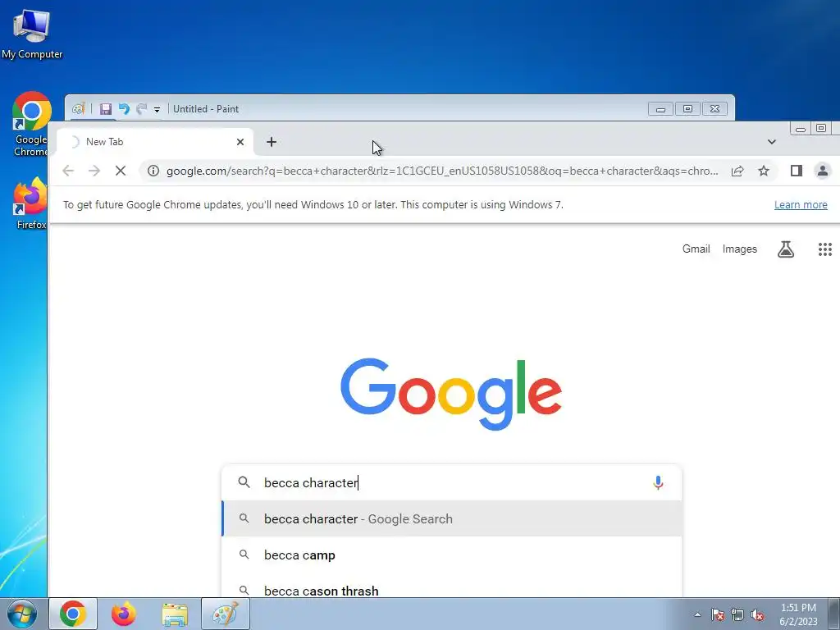This screenshot has height=630, width=840.
Task: Open My Computer desktop icon
Action: (32, 34)
